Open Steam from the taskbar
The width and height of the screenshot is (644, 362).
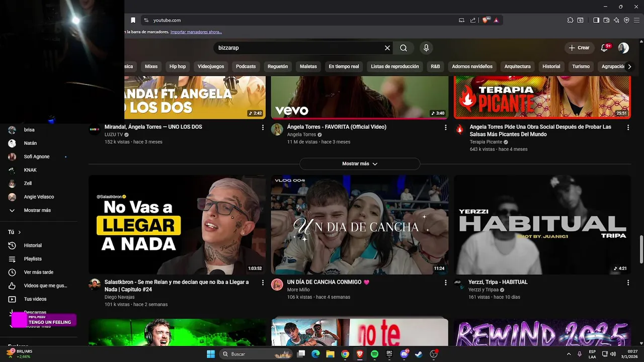tap(419, 354)
